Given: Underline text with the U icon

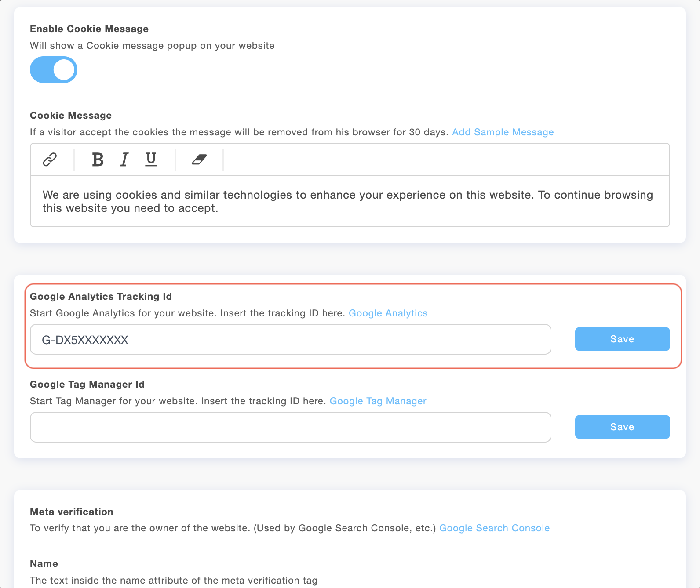Looking at the screenshot, I should (x=150, y=160).
